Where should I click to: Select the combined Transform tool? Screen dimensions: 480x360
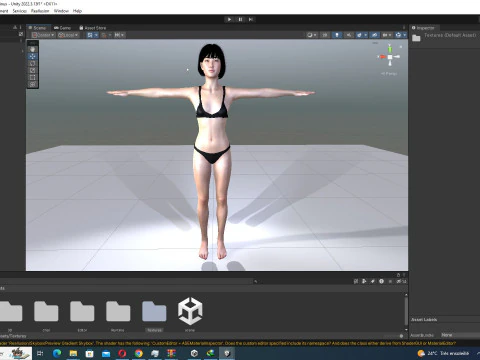[x=33, y=84]
